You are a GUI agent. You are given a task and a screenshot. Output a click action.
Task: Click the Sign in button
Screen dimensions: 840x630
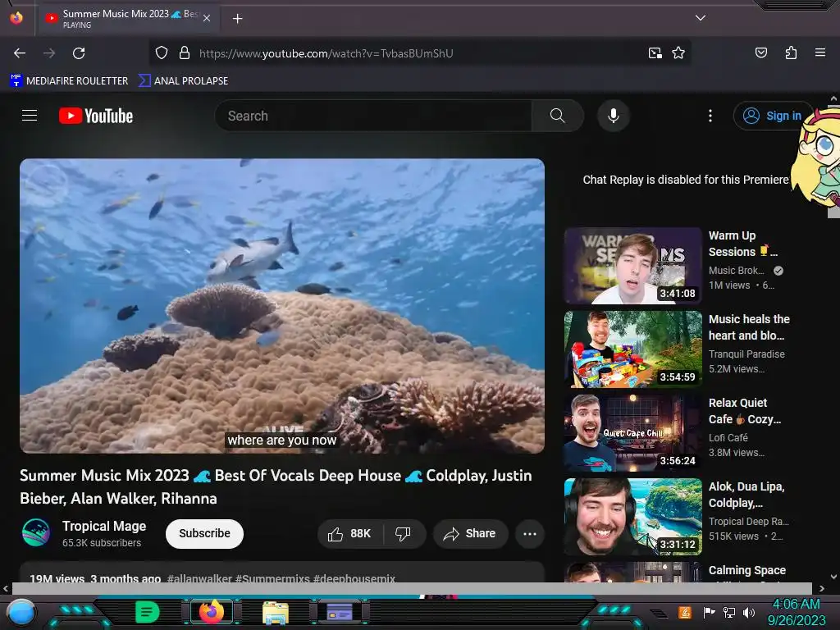pos(772,116)
